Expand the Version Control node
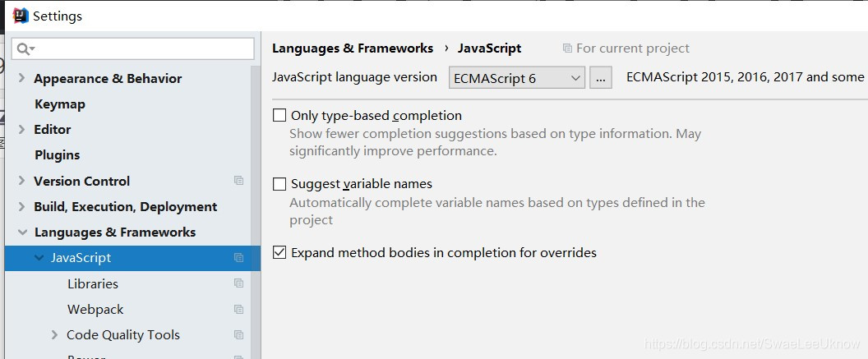This screenshot has height=359, width=868. tap(21, 181)
